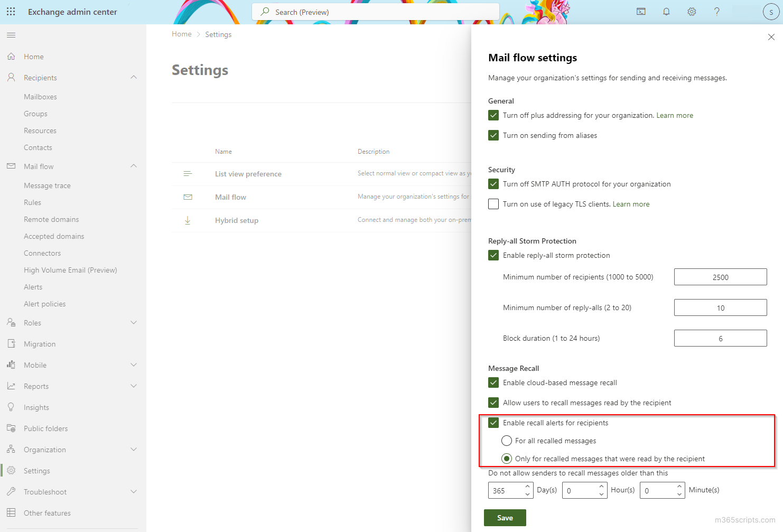Increase the Day(s) recall limit stepper

pyautogui.click(x=527, y=487)
